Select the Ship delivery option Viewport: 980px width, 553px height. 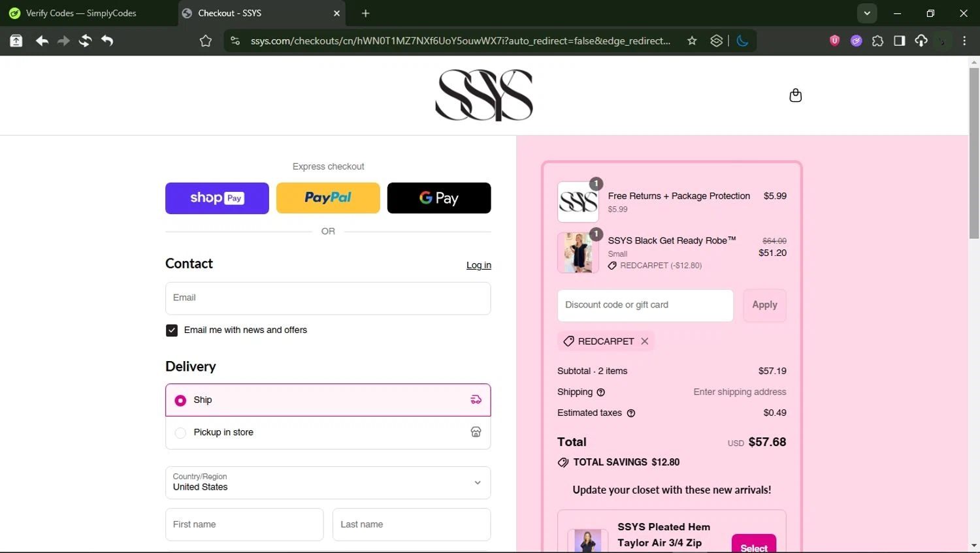click(328, 400)
